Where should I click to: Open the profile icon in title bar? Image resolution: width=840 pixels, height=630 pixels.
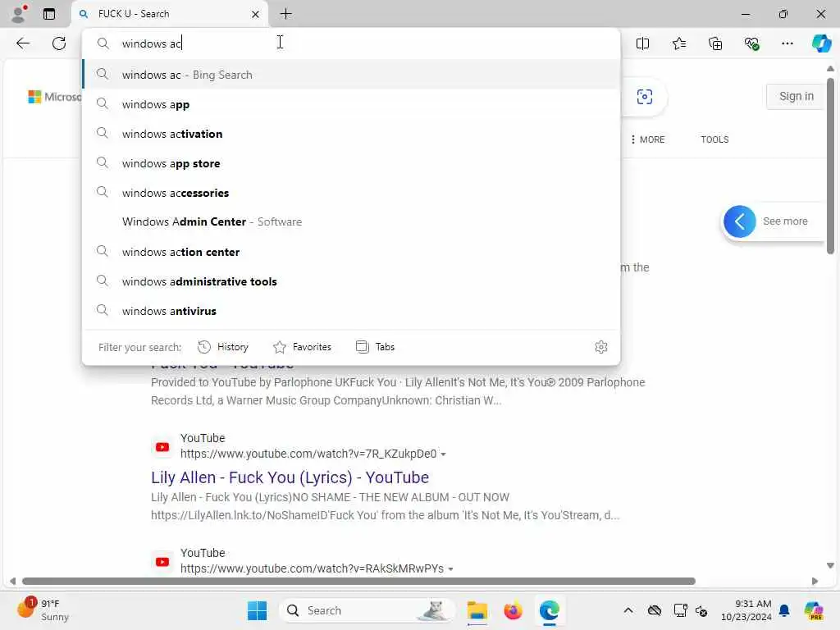pos(19,14)
